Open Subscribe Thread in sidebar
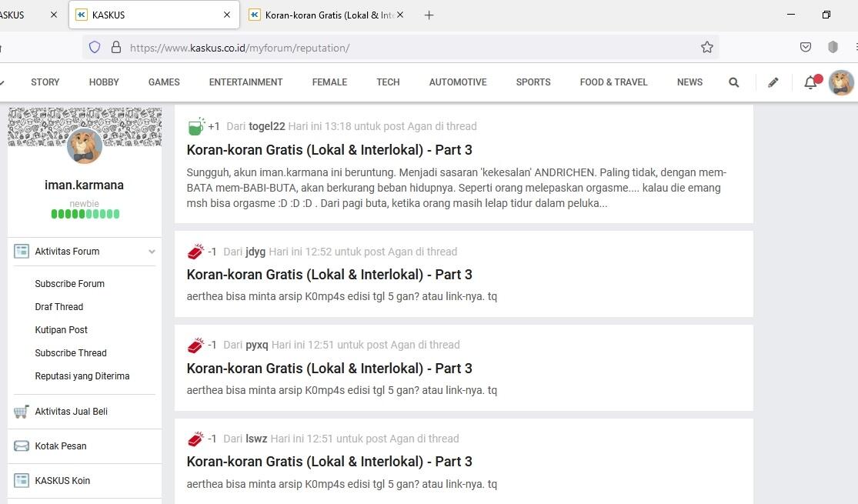This screenshot has height=504, width=858. [71, 353]
